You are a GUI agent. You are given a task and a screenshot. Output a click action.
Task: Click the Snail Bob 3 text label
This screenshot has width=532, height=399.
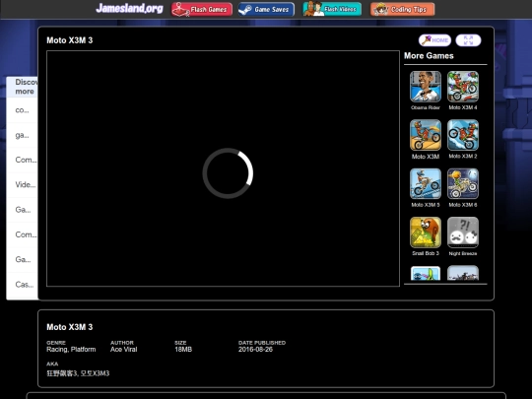click(426, 253)
